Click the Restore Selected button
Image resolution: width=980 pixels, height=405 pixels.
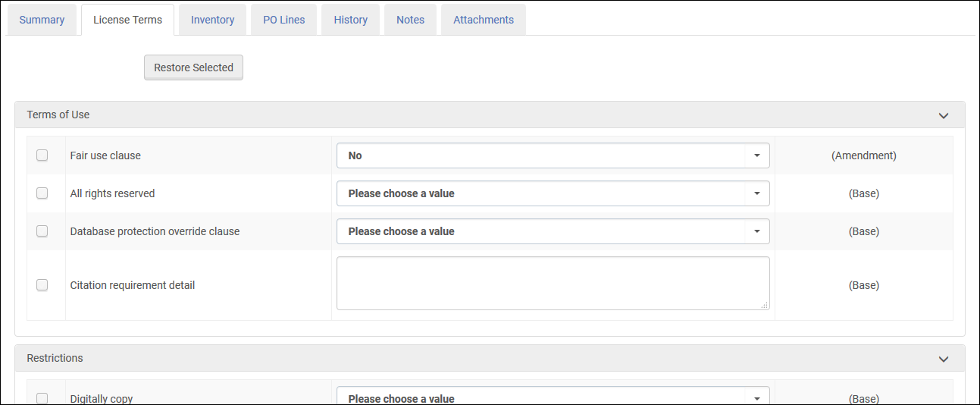(193, 67)
